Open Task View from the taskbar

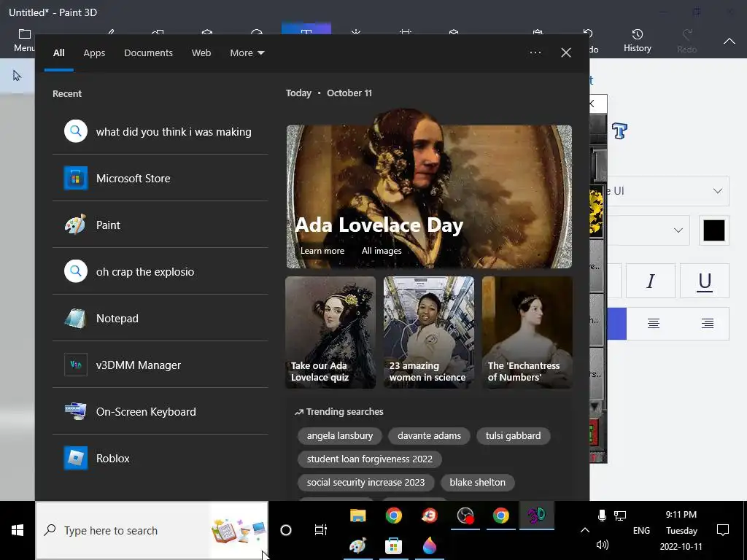pyautogui.click(x=321, y=529)
